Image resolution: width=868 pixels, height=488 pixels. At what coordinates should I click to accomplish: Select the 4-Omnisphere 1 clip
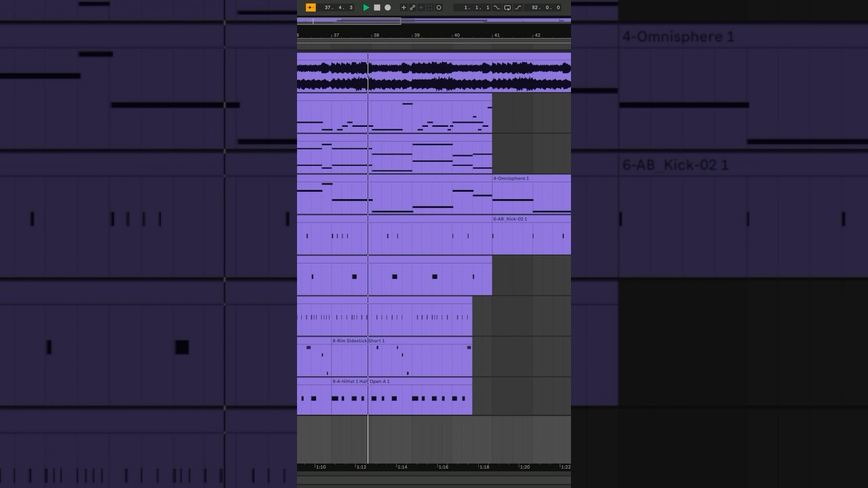coord(532,195)
